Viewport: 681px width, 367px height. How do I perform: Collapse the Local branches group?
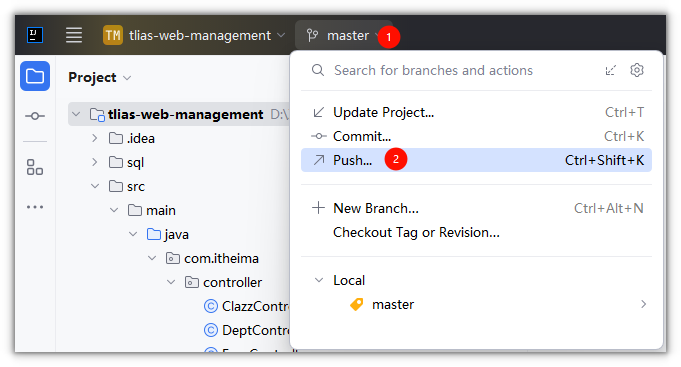(319, 280)
